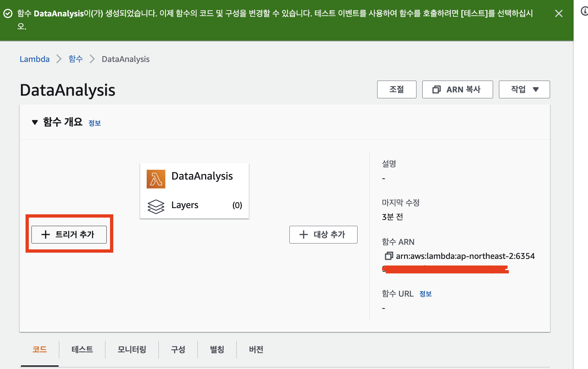Click the orange Lambda function icon
Viewport: 588px width, 369px height.
tap(156, 179)
